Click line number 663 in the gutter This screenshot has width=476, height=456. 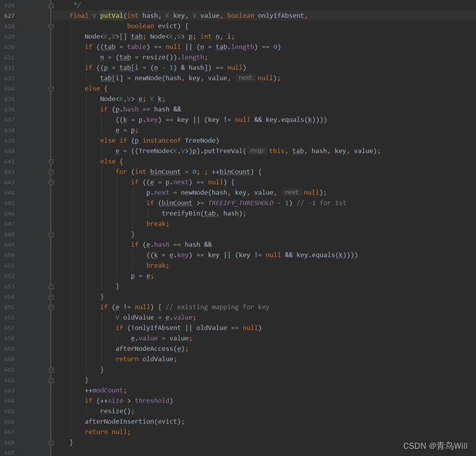pyautogui.click(x=9, y=390)
